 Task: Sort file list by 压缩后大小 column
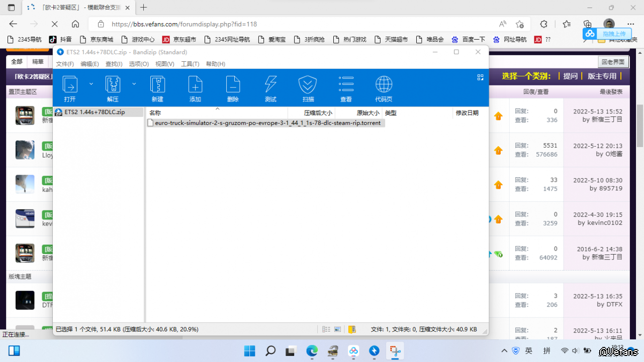click(311, 112)
